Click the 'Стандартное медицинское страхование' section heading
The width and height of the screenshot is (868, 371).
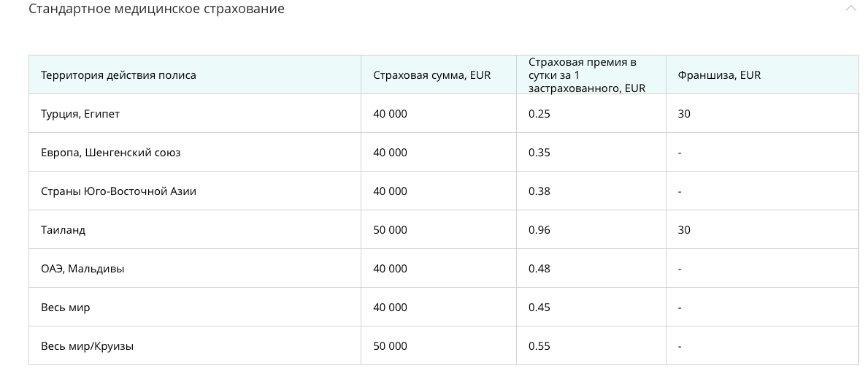coord(156,9)
